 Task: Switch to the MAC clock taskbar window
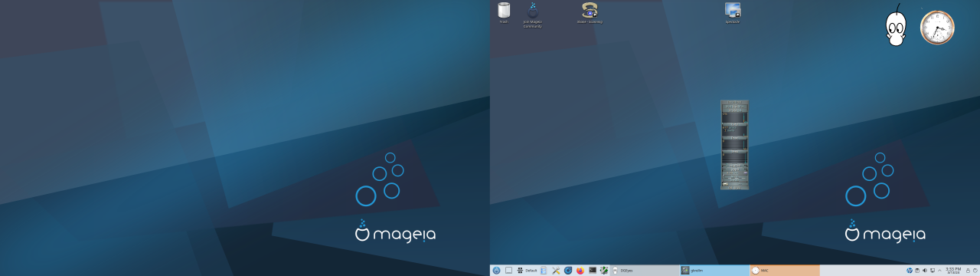pos(785,271)
